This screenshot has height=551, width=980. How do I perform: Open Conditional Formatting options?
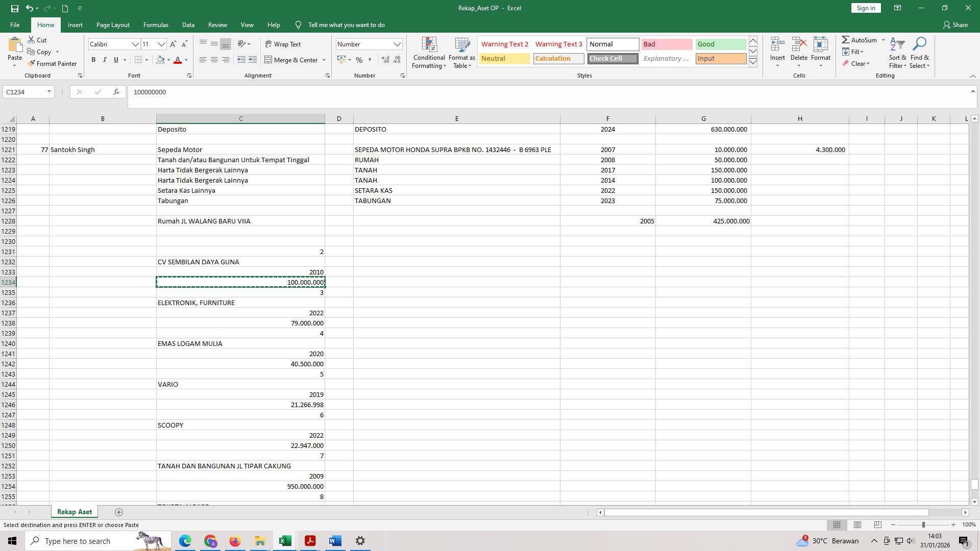click(429, 53)
